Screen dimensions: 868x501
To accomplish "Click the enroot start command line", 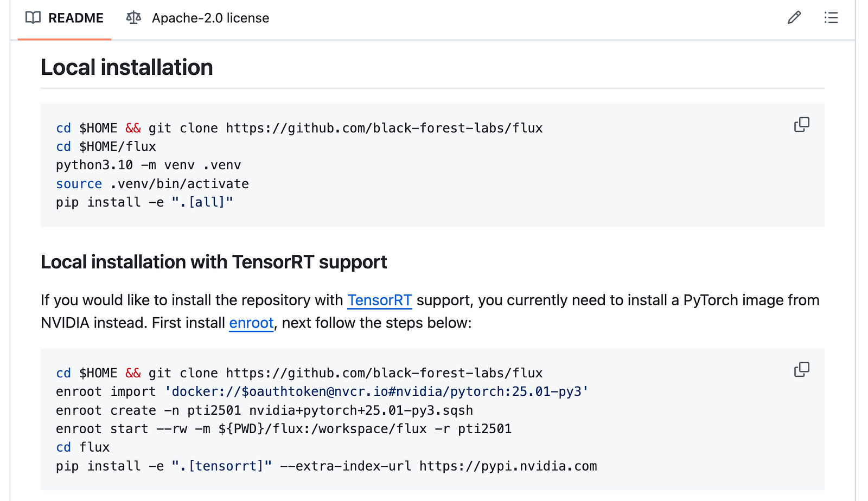I will coord(283,428).
